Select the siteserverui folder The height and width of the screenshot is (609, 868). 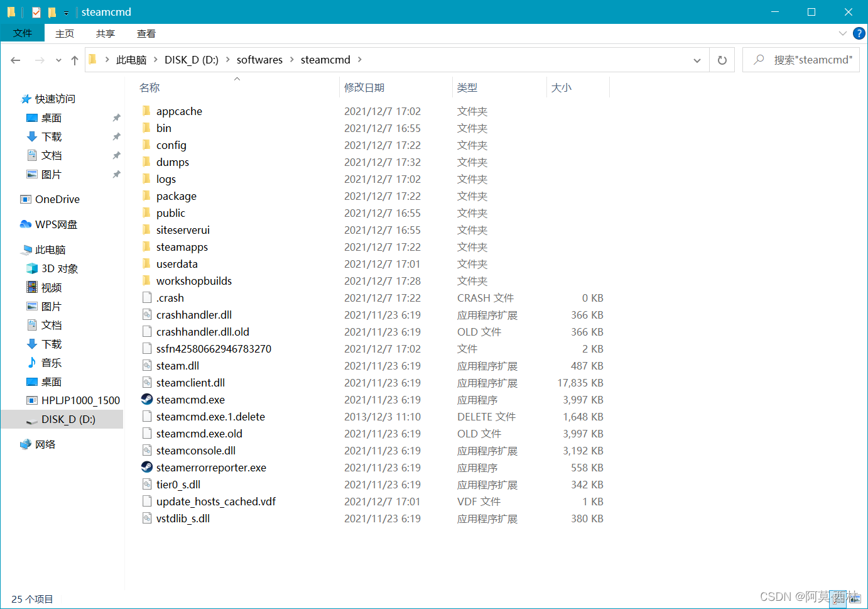[x=183, y=229]
